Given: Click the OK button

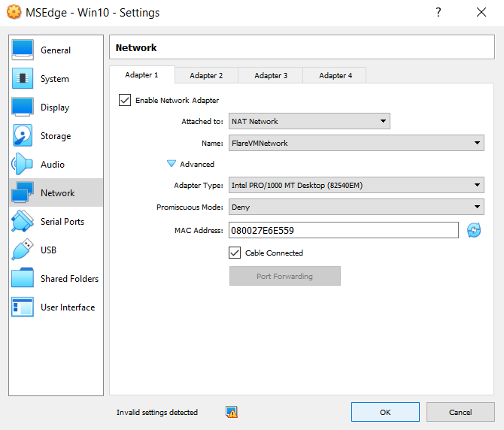Looking at the screenshot, I should click(385, 412).
